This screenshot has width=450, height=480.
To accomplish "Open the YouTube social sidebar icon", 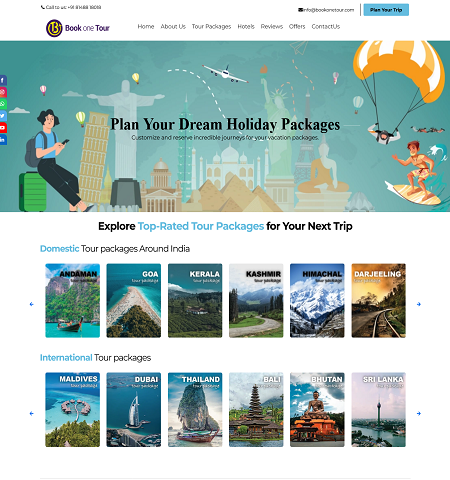I will click(x=3, y=128).
